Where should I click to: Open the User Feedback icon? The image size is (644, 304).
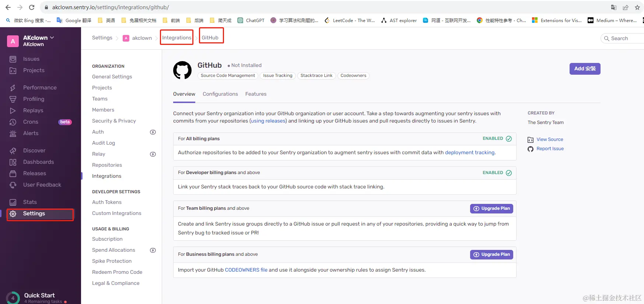click(x=13, y=185)
